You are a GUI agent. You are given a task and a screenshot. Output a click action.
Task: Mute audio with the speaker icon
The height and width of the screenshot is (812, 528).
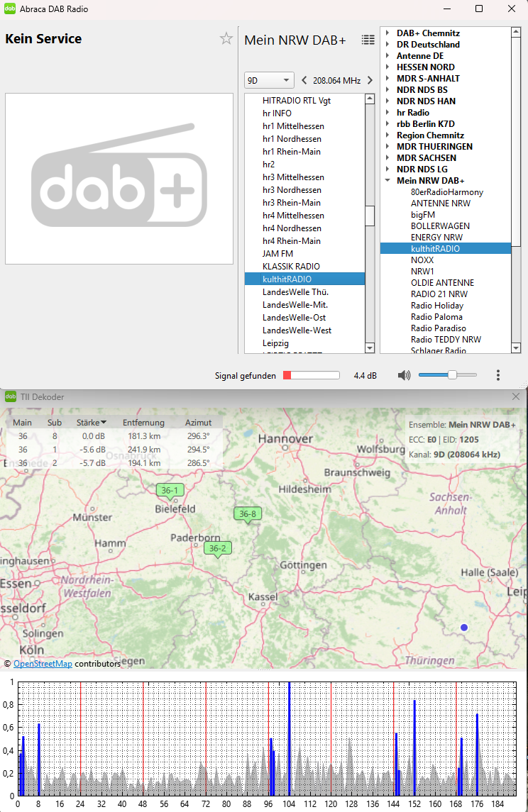(404, 375)
